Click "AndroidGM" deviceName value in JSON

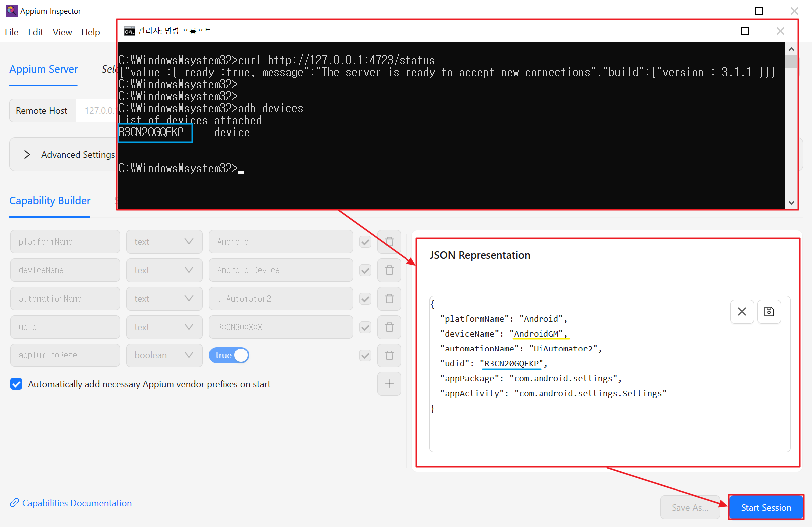(x=538, y=334)
